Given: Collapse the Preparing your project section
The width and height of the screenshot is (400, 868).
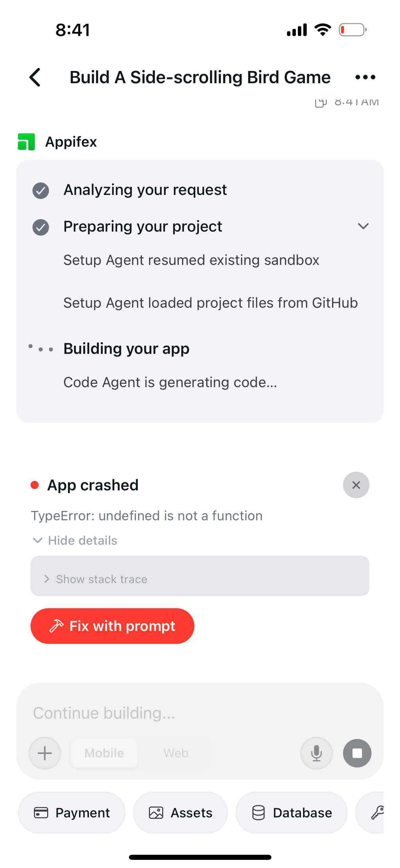Looking at the screenshot, I should (363, 226).
